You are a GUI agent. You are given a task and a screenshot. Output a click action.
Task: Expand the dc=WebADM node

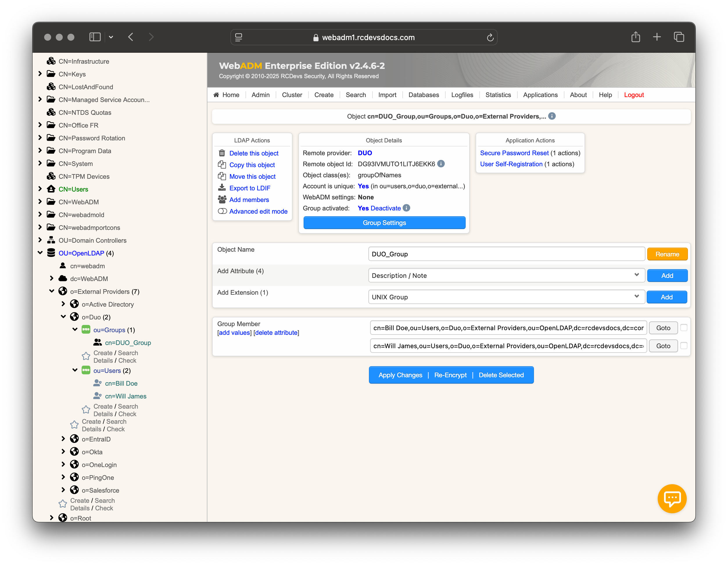tap(52, 278)
